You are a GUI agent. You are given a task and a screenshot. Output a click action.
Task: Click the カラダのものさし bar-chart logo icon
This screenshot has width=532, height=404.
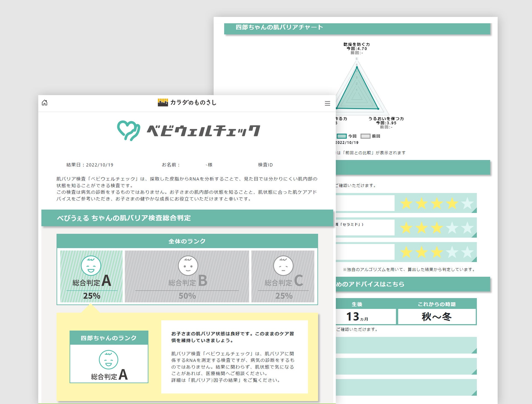point(162,102)
